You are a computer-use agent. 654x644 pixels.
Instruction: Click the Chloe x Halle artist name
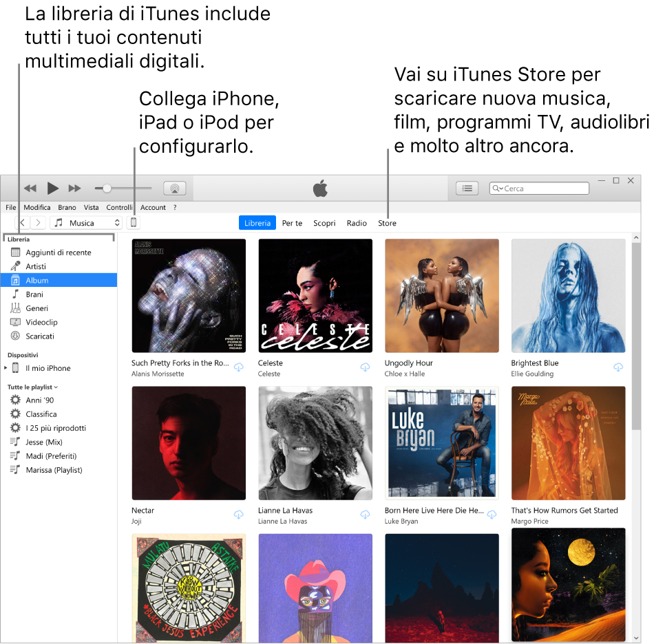coord(405,374)
